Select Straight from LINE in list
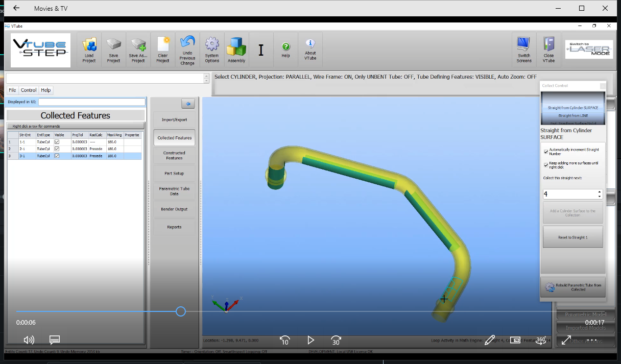The width and height of the screenshot is (621, 364). [573, 116]
